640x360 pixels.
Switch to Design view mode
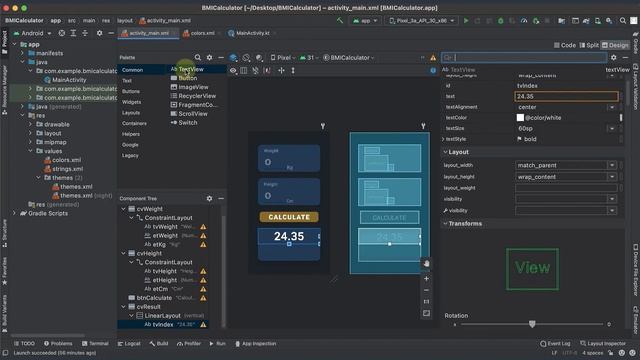(x=615, y=45)
